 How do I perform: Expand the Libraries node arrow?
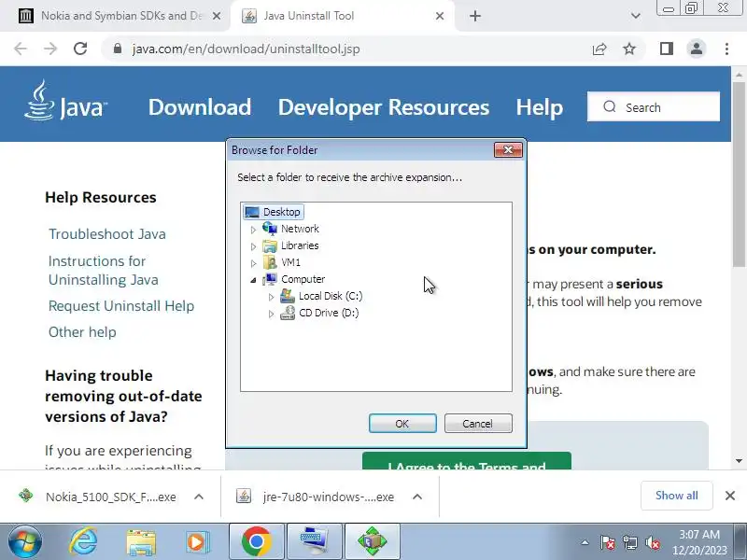pos(253,246)
